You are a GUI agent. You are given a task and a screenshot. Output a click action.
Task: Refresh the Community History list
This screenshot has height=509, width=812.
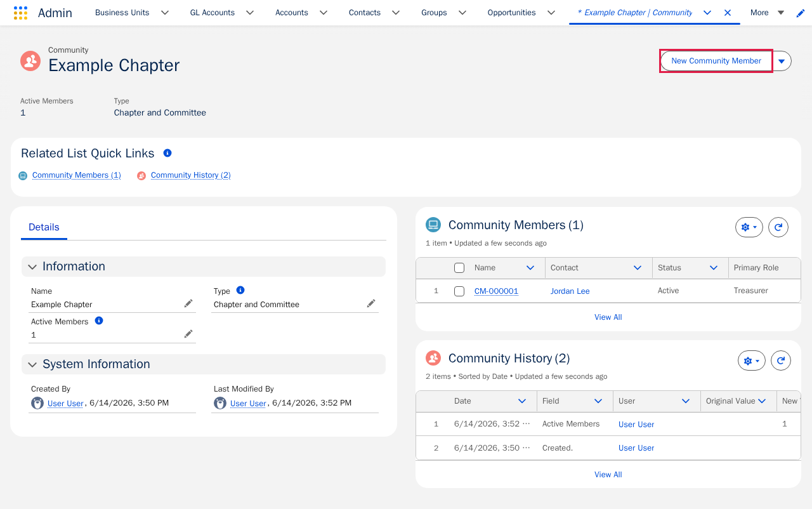point(781,360)
